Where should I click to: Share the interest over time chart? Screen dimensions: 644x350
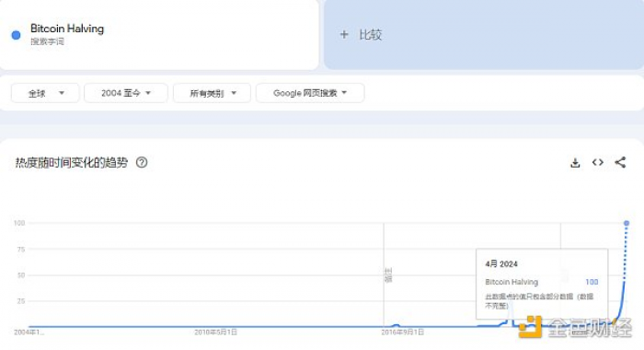pos(620,162)
